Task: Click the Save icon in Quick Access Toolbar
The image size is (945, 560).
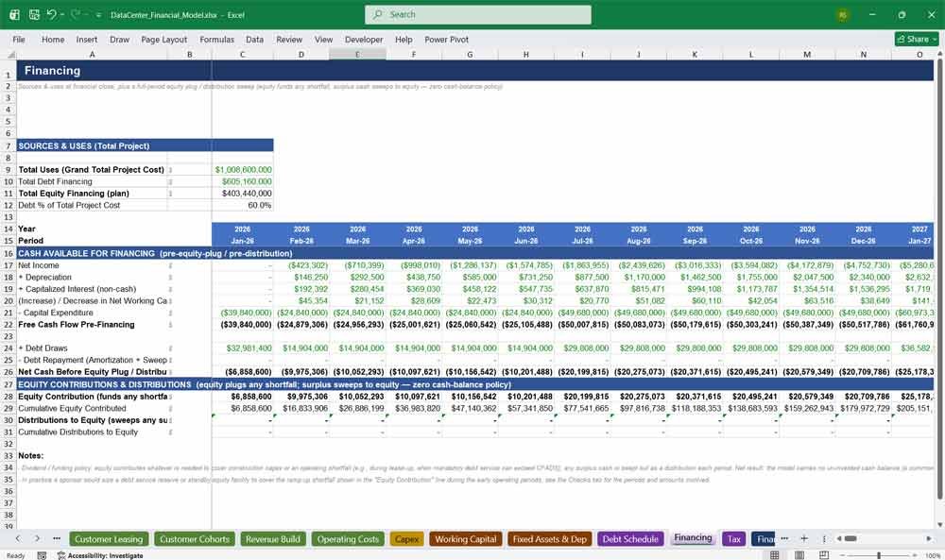Action: pyautogui.click(x=34, y=14)
